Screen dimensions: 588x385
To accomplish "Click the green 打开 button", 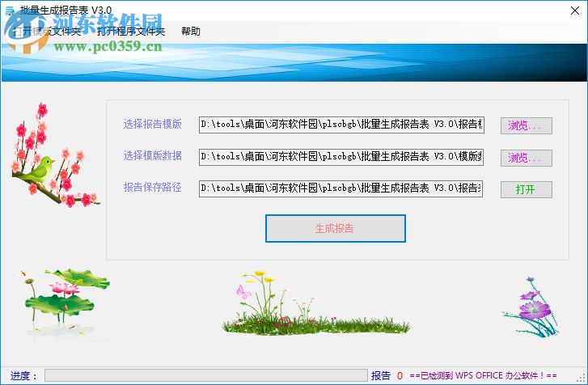I will point(526,189).
